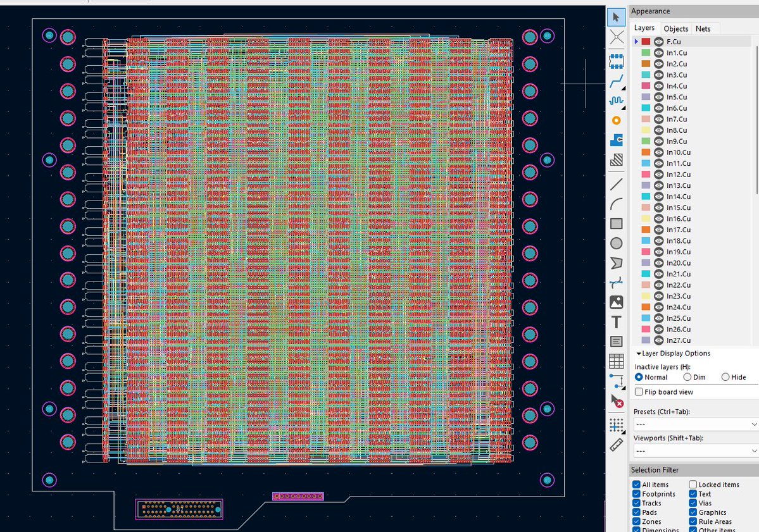Click the In12.Cu pink color swatch
759x532 pixels.
[646, 175]
